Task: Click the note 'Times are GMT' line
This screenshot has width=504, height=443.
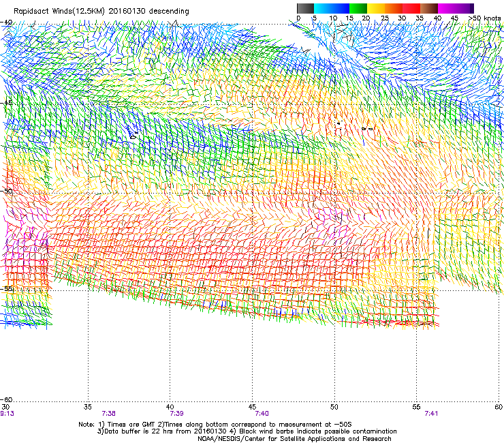Action: tap(215, 425)
